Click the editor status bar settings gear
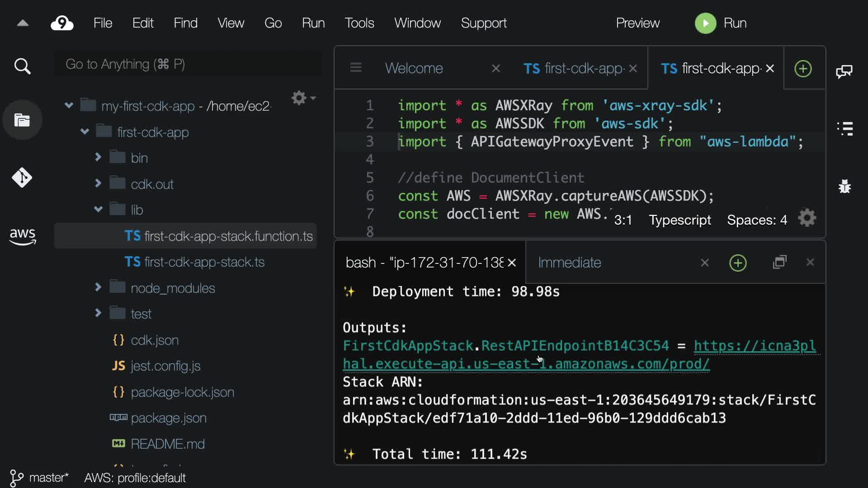This screenshot has width=868, height=488. (x=807, y=219)
